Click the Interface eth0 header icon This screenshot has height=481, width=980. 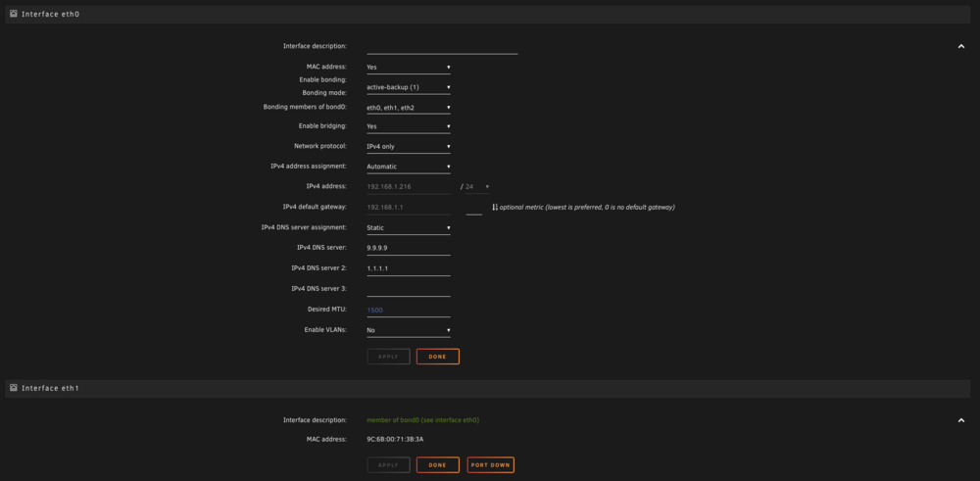point(14,13)
